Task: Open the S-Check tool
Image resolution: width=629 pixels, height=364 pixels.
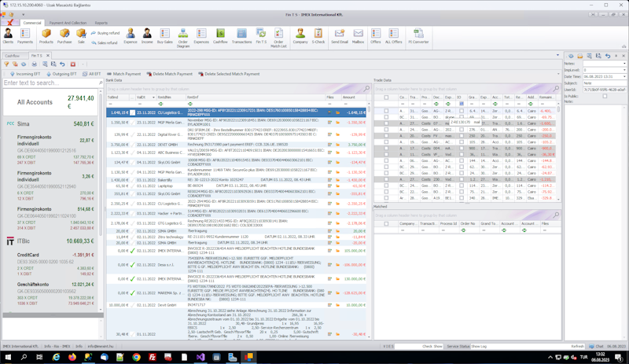Action: click(x=318, y=35)
